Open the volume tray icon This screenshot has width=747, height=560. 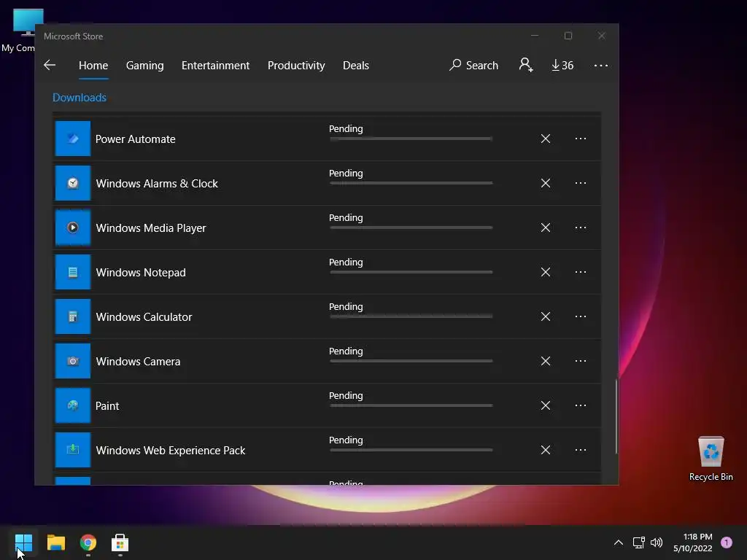tap(657, 542)
